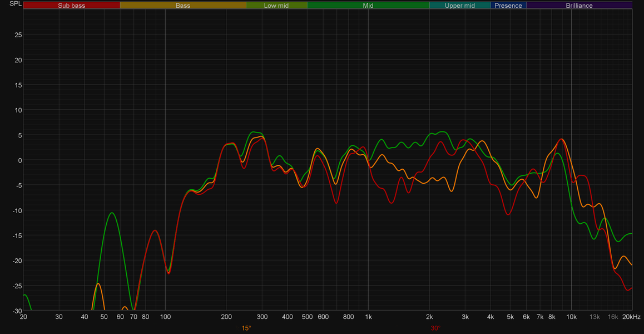Click the 0 dB vertical axis label
The image size is (644, 334).
pos(19,160)
